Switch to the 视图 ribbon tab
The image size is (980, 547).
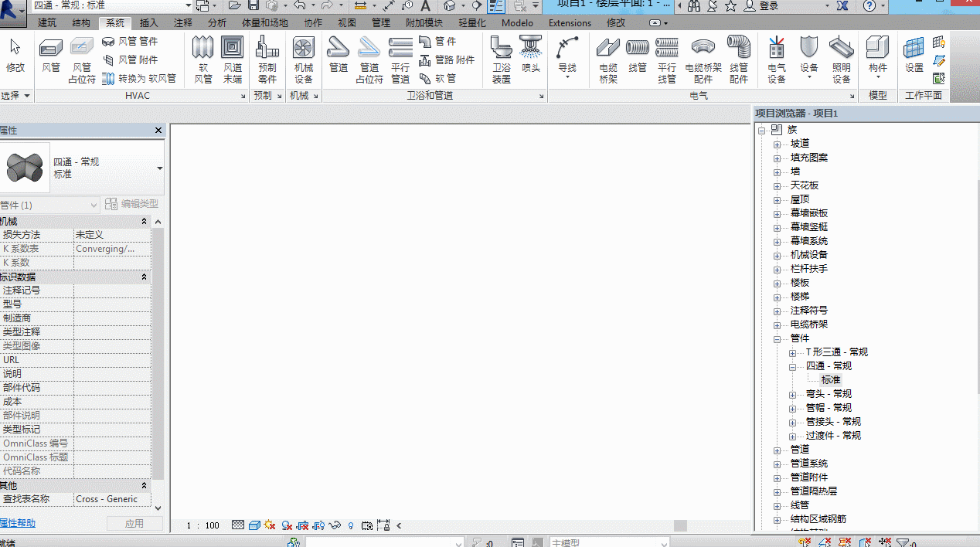pos(347,23)
